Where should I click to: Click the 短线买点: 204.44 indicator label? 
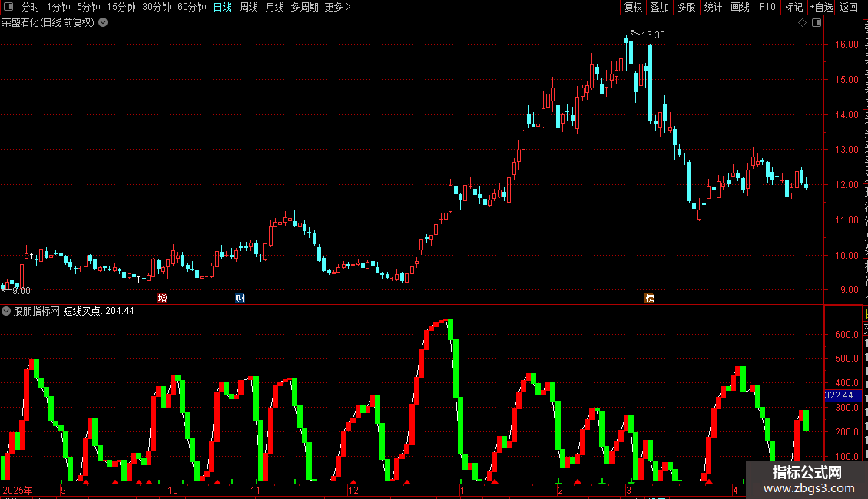tap(98, 311)
